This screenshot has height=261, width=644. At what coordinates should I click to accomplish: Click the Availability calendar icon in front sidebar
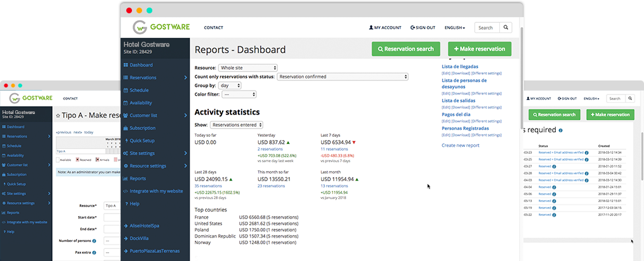(126, 103)
